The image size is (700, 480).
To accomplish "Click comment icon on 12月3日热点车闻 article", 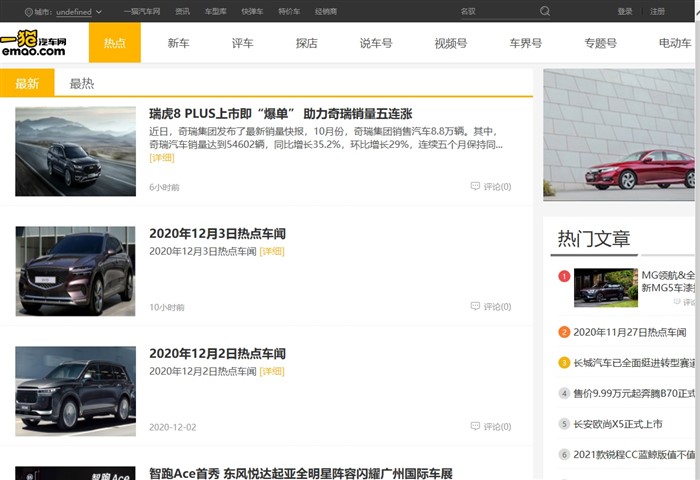I will tap(475, 306).
